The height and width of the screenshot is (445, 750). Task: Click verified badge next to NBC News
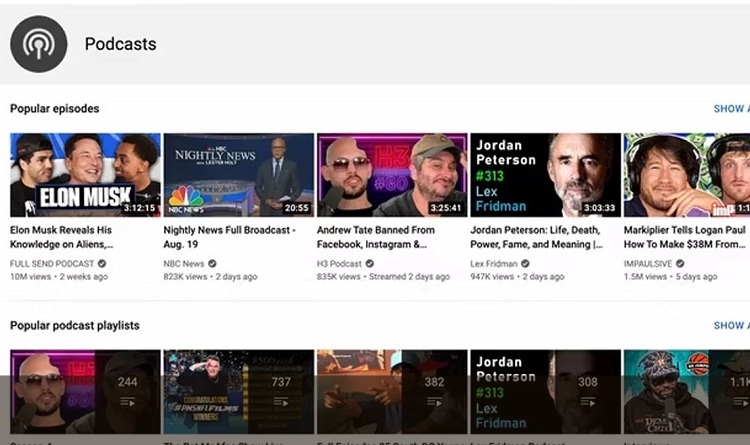coord(212,263)
